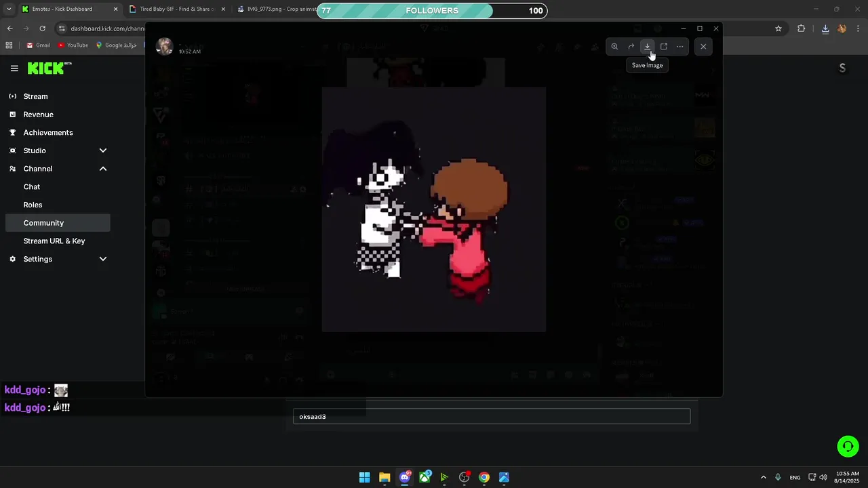
Task: Click the oksaad3 text input field
Action: (492, 416)
